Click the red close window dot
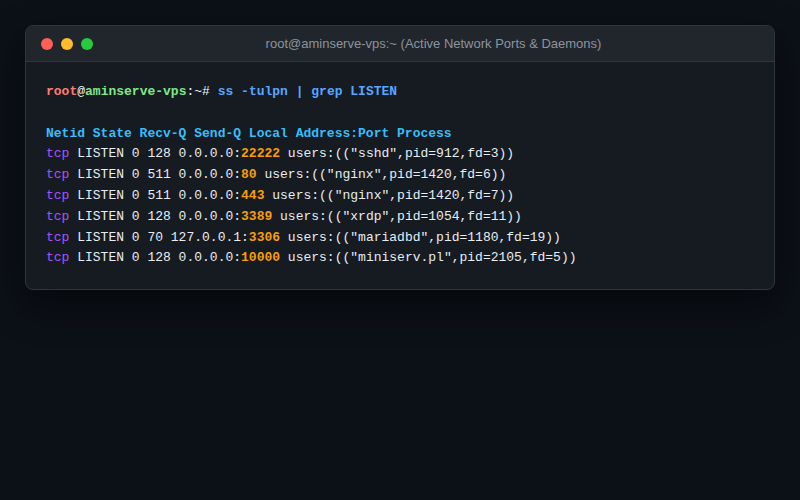 [x=47, y=44]
